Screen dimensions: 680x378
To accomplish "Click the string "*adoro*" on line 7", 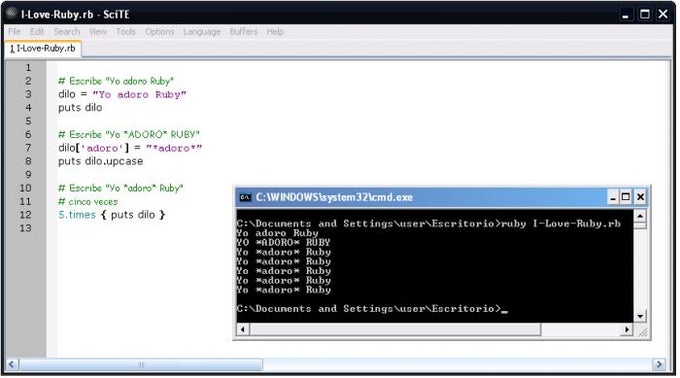I will point(174,148).
